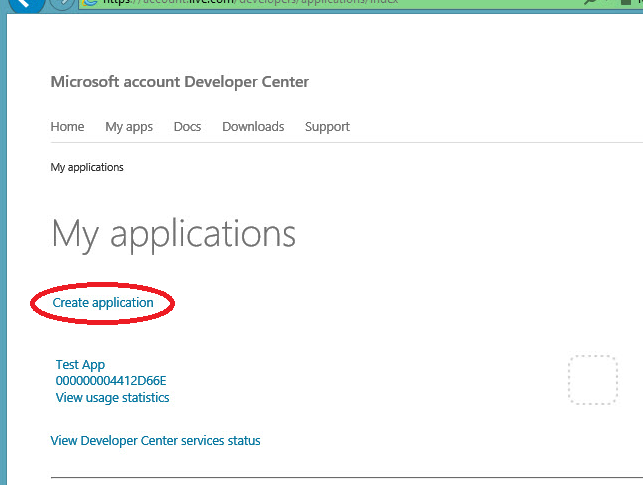Open the Support nav item
This screenshot has width=643, height=485.
(327, 127)
